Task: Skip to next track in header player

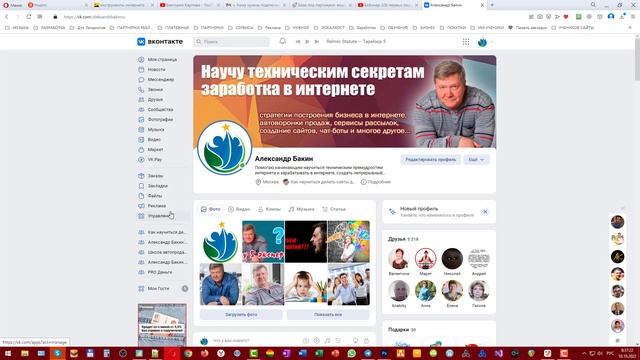Action: click(x=317, y=42)
